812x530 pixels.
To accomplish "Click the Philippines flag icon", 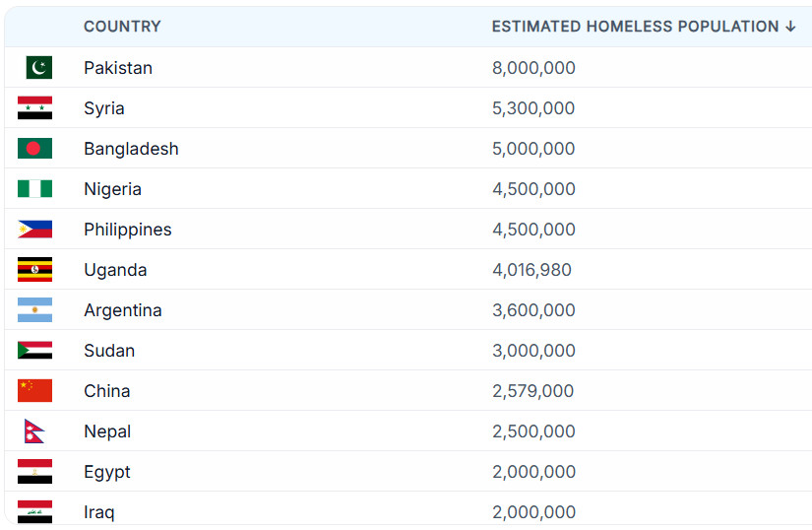I will click(34, 230).
